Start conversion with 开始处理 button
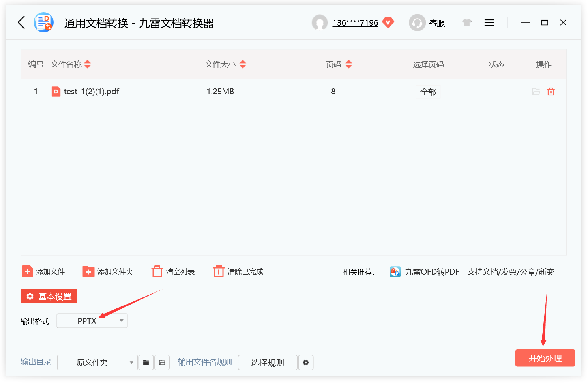Screen dimensions: 588x383 545,358
